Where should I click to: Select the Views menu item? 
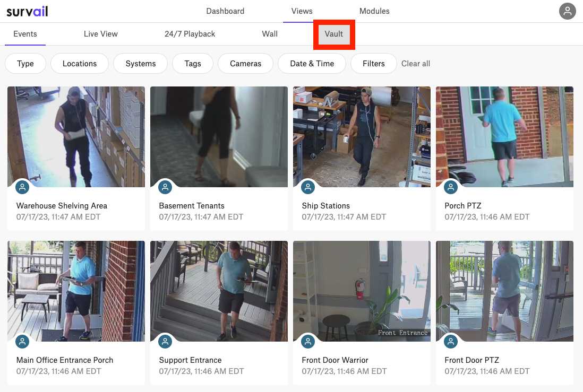click(302, 11)
